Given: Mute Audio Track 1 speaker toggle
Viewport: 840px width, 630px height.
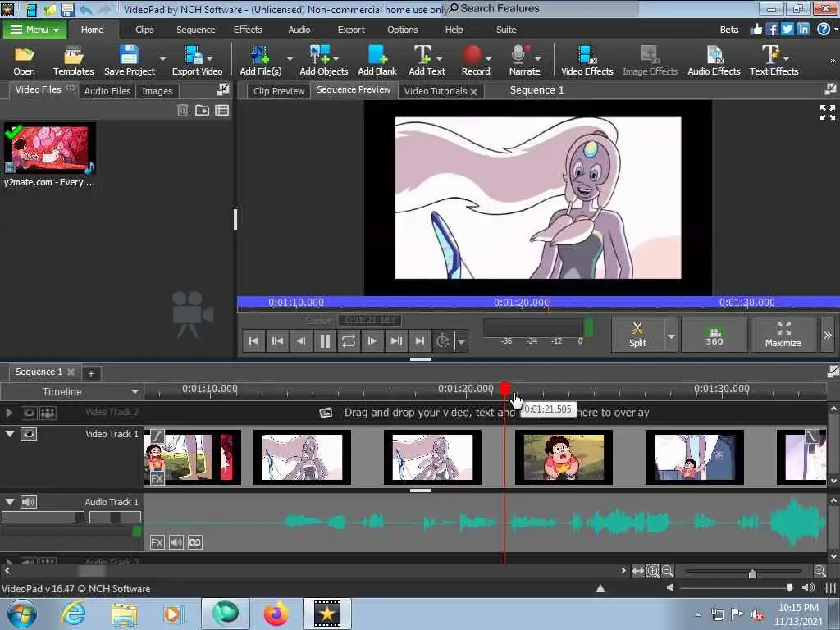Looking at the screenshot, I should [29, 502].
